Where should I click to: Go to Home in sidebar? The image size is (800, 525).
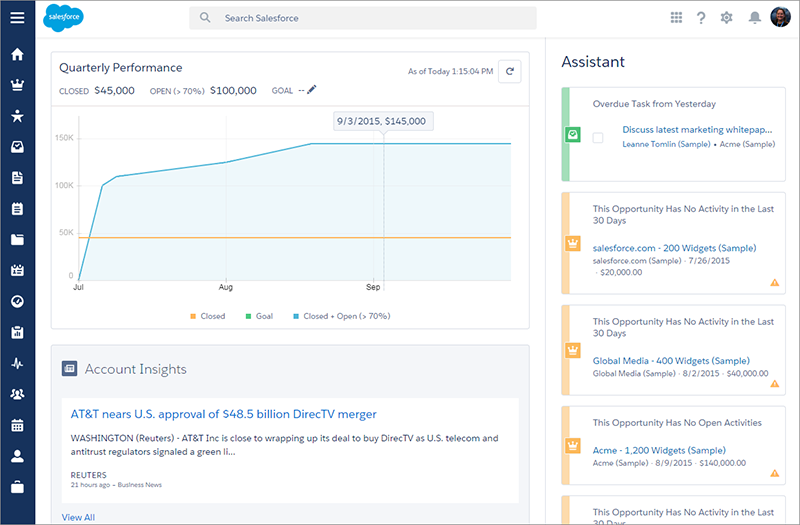(x=17, y=54)
